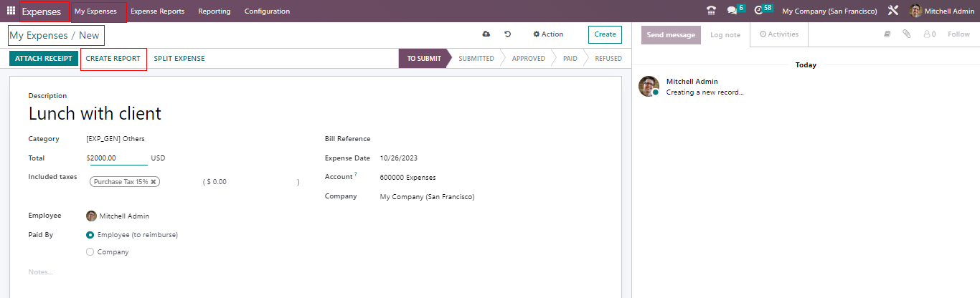Select the Company paid-by radio option
Screen dimensions: 980x298
click(90, 252)
